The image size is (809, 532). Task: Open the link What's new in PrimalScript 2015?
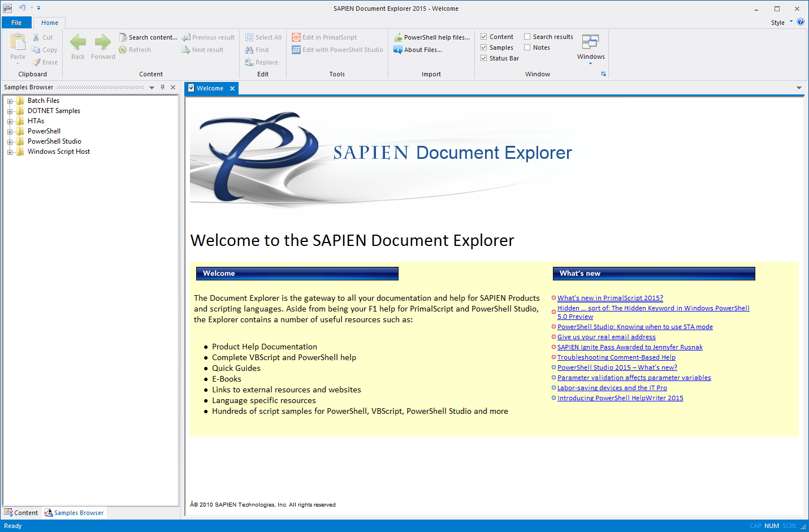click(610, 297)
